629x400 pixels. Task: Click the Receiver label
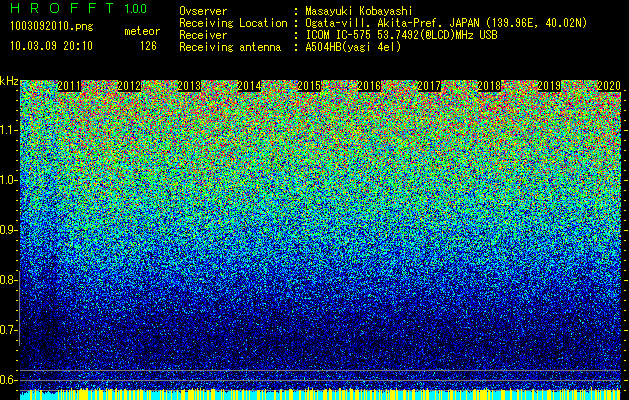point(203,35)
